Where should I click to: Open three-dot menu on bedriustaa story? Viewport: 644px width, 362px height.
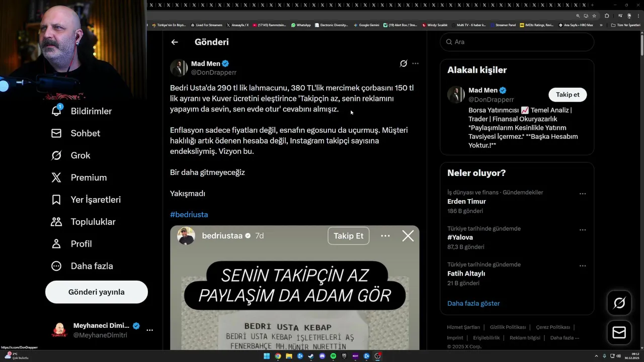tap(385, 236)
